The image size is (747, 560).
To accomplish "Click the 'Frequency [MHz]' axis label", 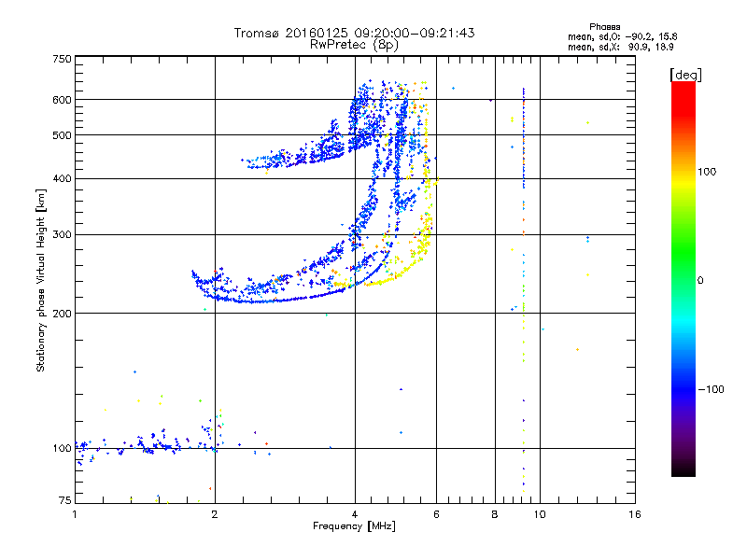I will click(x=354, y=526).
